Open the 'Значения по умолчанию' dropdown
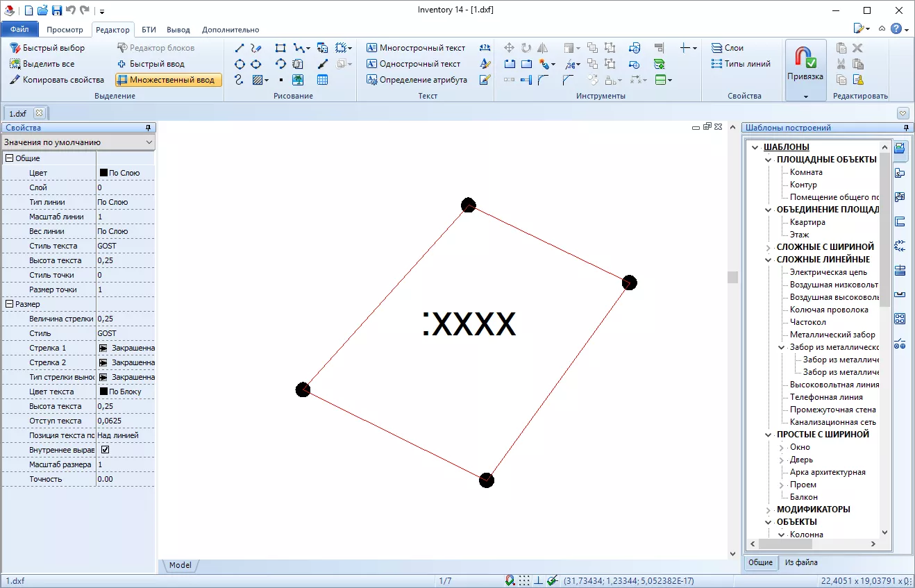The height and width of the screenshot is (588, 915). click(78, 142)
